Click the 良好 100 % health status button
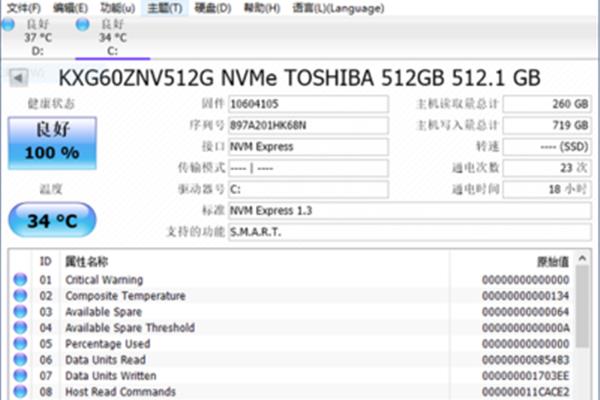The height and width of the screenshot is (400, 600). 52,143
